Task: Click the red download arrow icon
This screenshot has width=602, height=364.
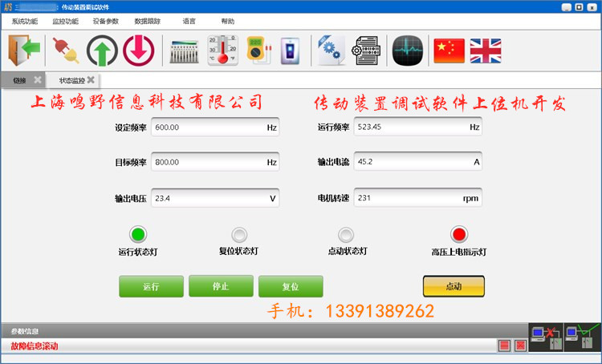Action: (139, 51)
